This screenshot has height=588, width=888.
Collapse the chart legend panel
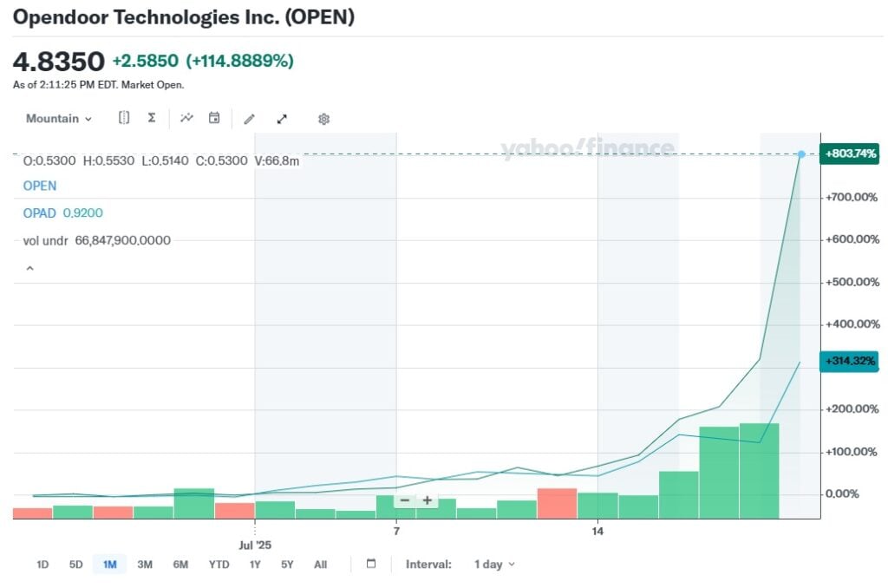point(29,269)
